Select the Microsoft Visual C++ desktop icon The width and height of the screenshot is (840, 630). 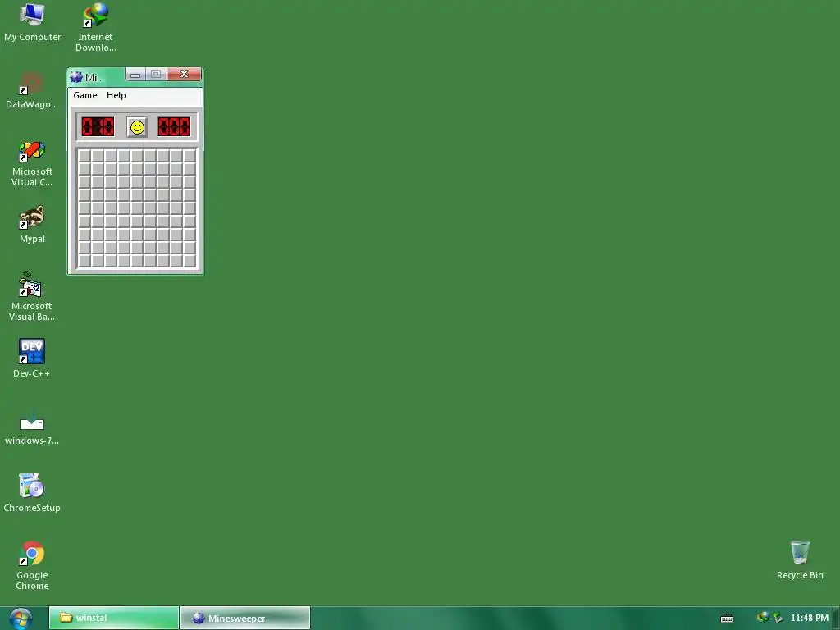coord(32,163)
